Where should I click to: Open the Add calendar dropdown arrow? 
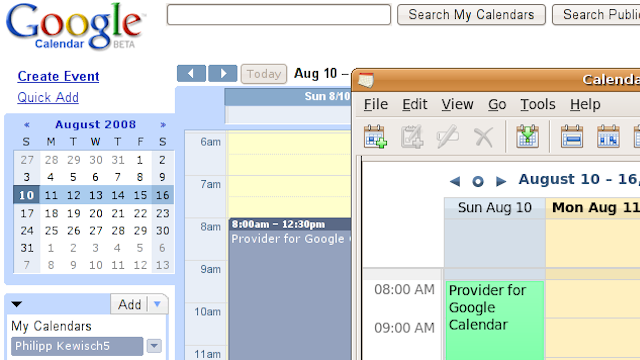tap(157, 304)
